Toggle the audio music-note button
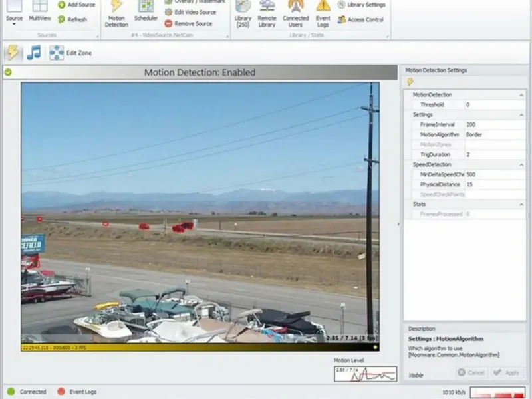 click(x=34, y=53)
